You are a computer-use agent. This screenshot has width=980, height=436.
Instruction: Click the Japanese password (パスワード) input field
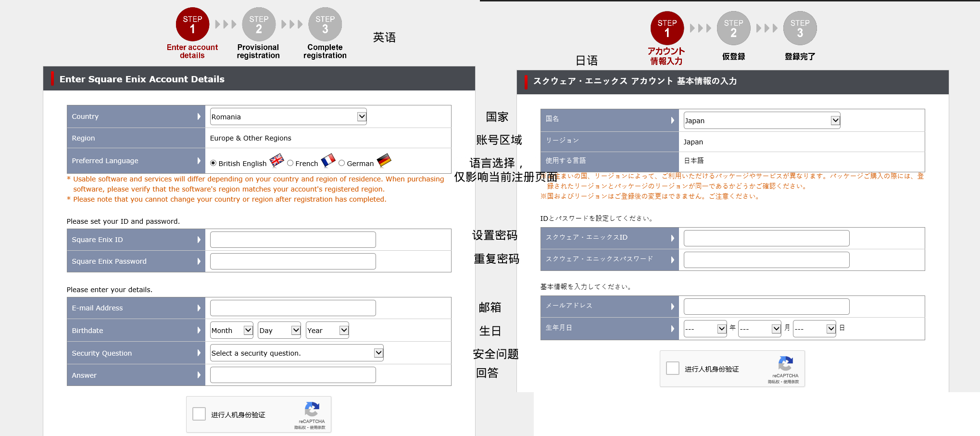point(766,260)
